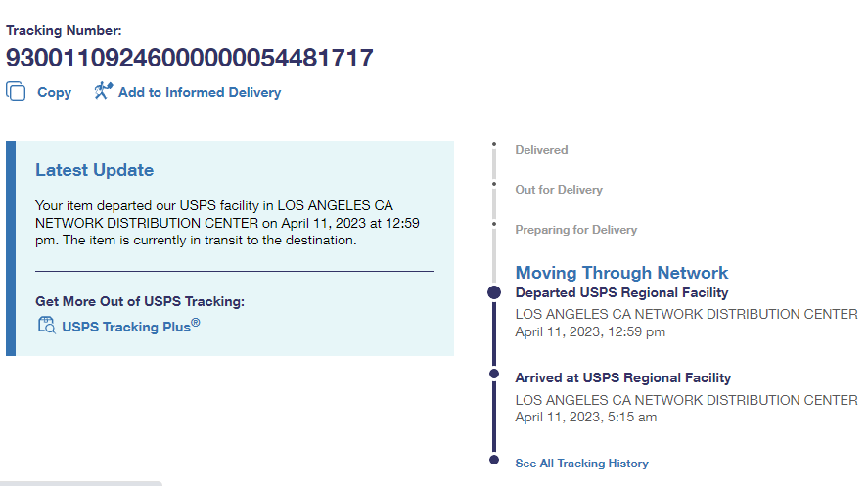Click the Out for Delivery timeline dot

(x=495, y=185)
